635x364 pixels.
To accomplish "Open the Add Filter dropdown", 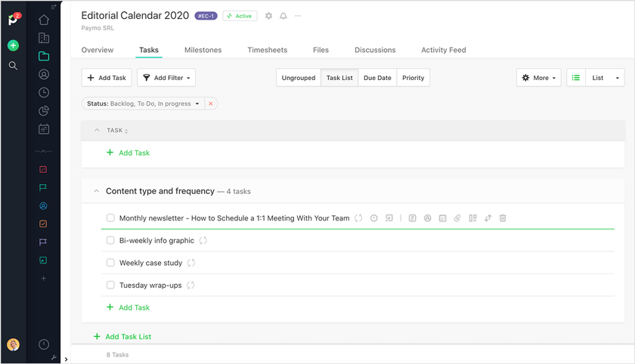I will 167,78.
